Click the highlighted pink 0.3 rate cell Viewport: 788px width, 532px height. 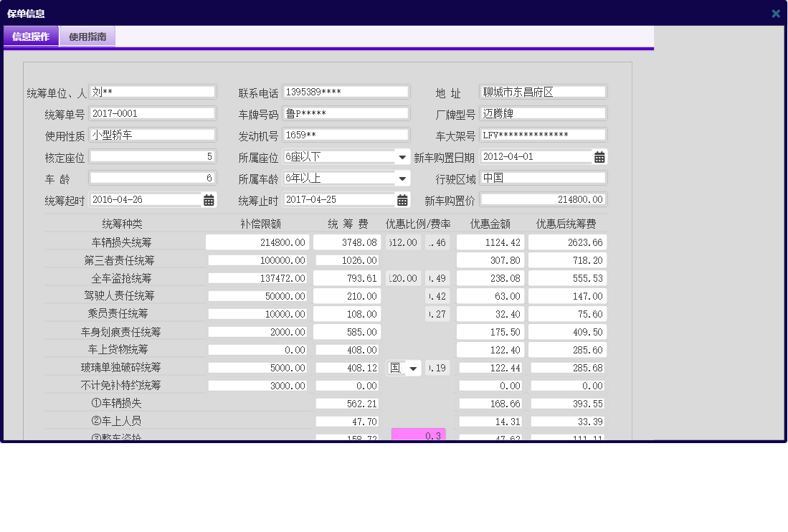[x=418, y=434]
